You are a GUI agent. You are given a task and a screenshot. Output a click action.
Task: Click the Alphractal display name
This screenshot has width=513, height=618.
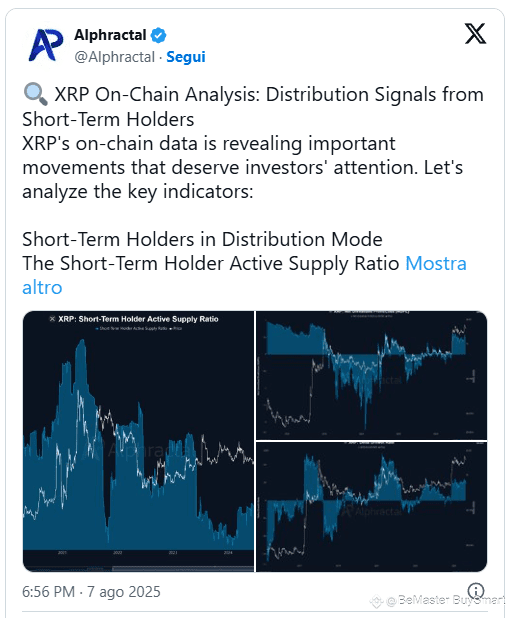tap(110, 35)
